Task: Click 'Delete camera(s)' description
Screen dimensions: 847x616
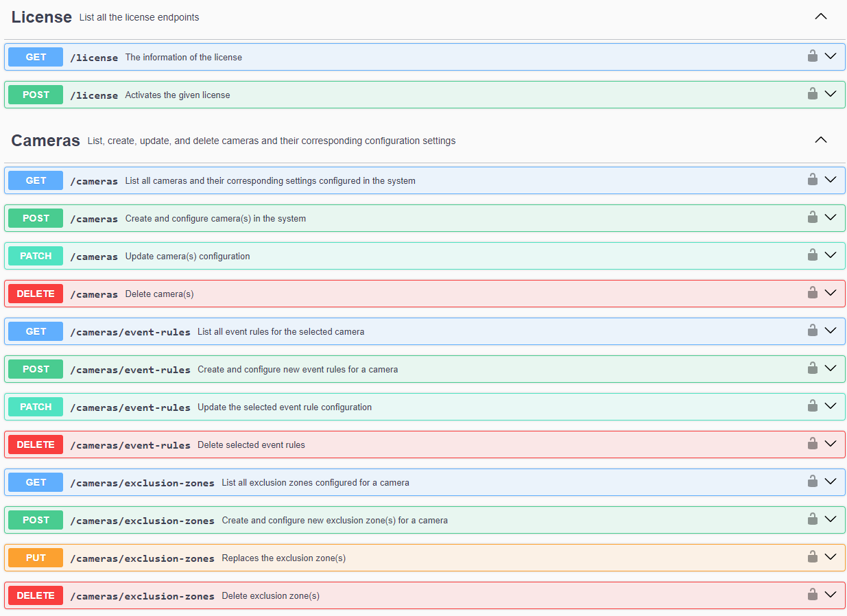Action: click(x=159, y=294)
